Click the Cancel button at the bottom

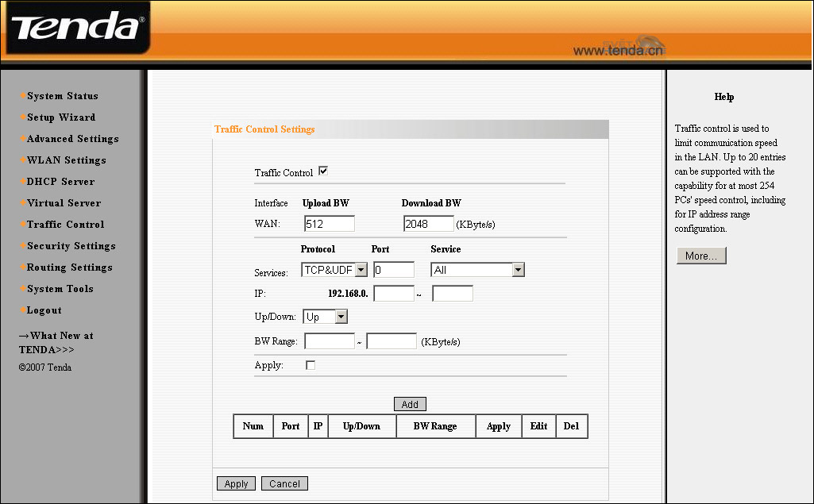[x=284, y=483]
